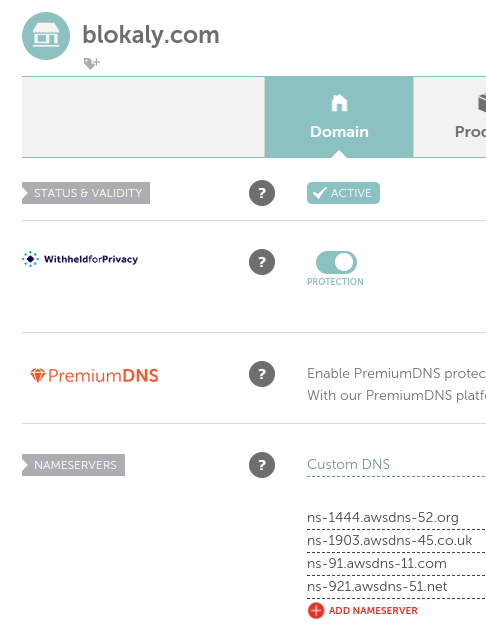Open help for WithheldforPrivacy
The height and width of the screenshot is (625, 486).
click(x=262, y=262)
